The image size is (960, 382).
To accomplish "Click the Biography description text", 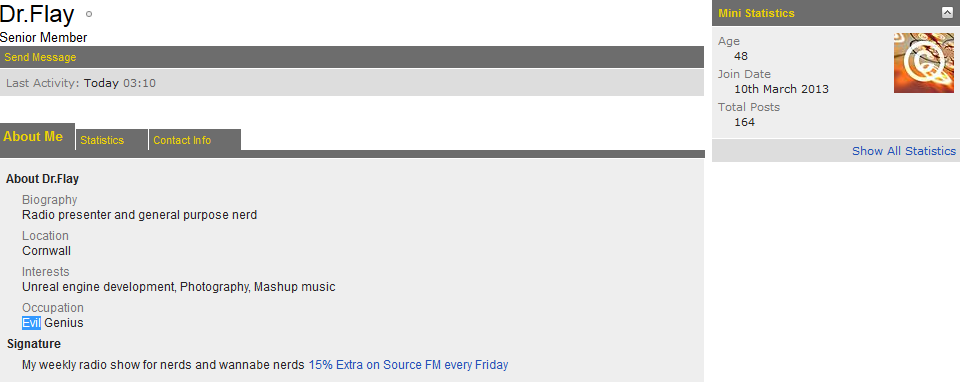I will coord(140,215).
